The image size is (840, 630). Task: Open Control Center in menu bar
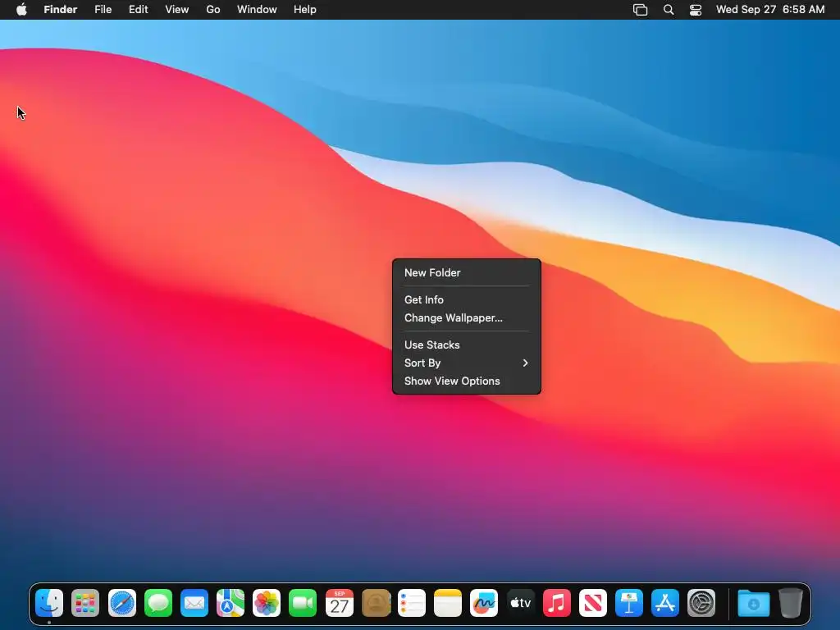pos(696,10)
